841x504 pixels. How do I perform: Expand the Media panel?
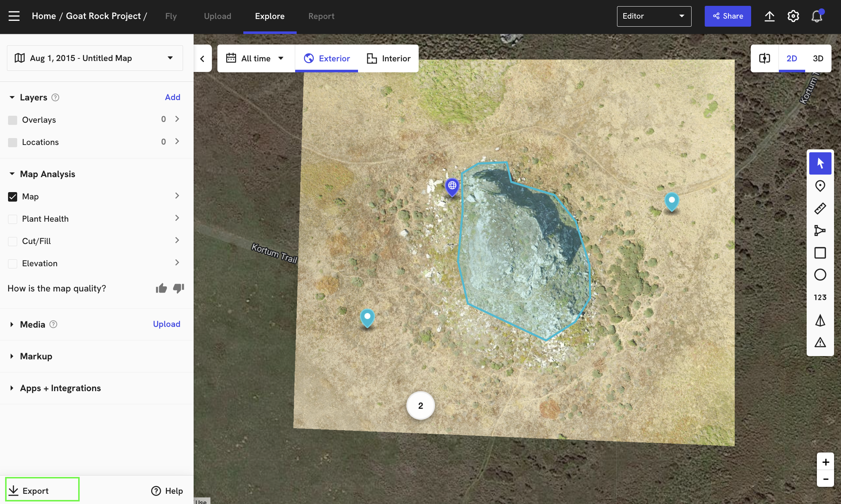click(x=11, y=325)
